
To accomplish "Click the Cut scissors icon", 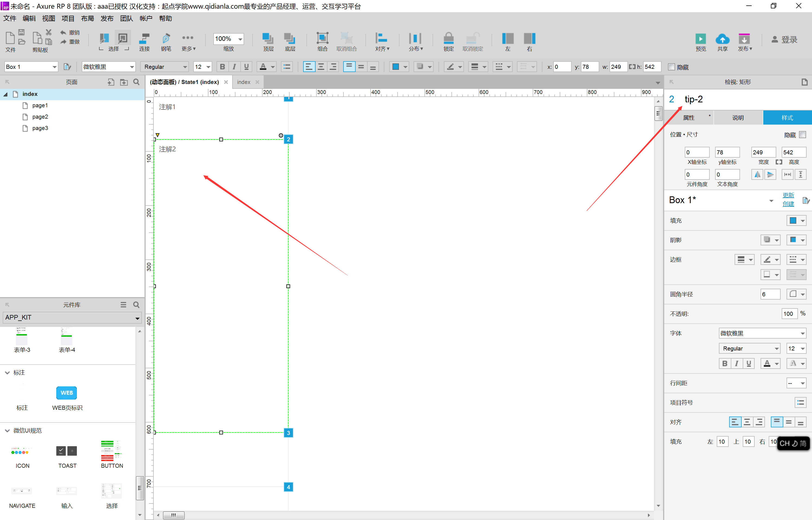I will click(48, 32).
